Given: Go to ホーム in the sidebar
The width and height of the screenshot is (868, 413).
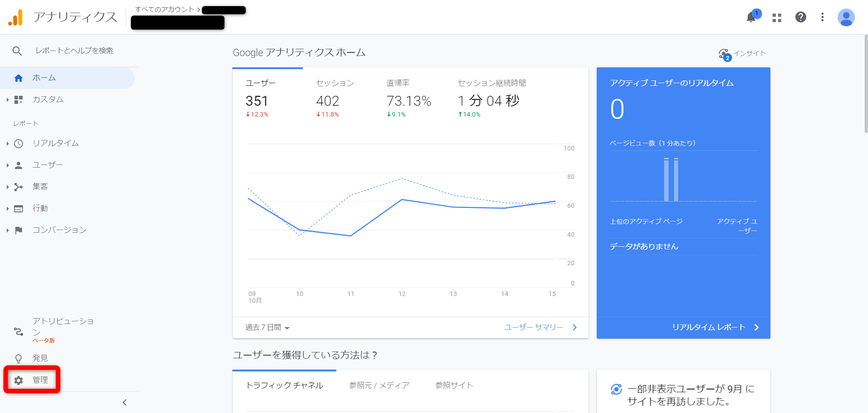Looking at the screenshot, I should [67, 78].
